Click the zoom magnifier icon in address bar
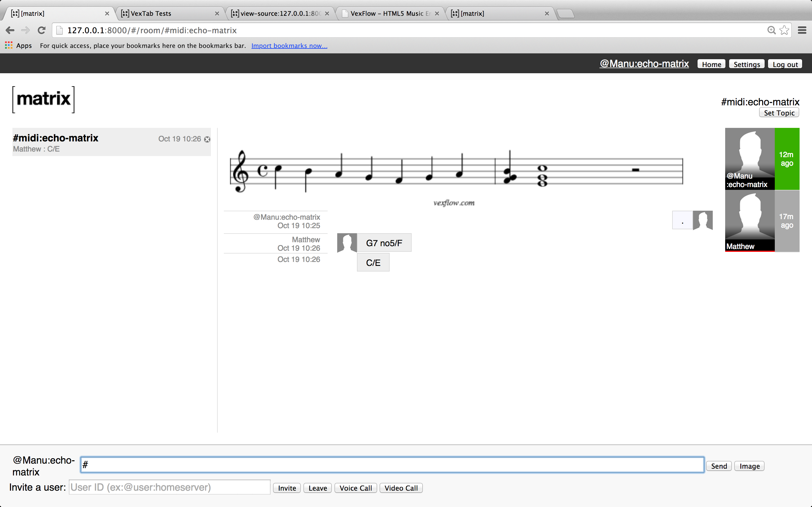 pyautogui.click(x=771, y=30)
